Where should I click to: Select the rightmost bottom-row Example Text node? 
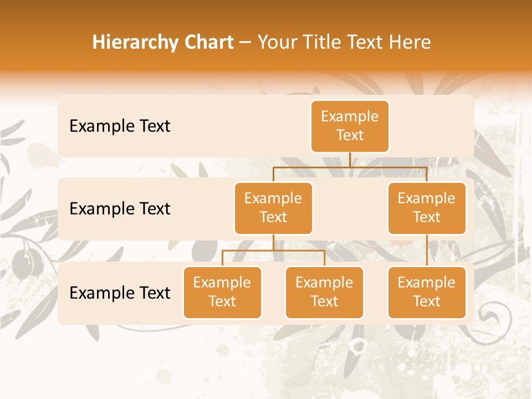(x=427, y=293)
